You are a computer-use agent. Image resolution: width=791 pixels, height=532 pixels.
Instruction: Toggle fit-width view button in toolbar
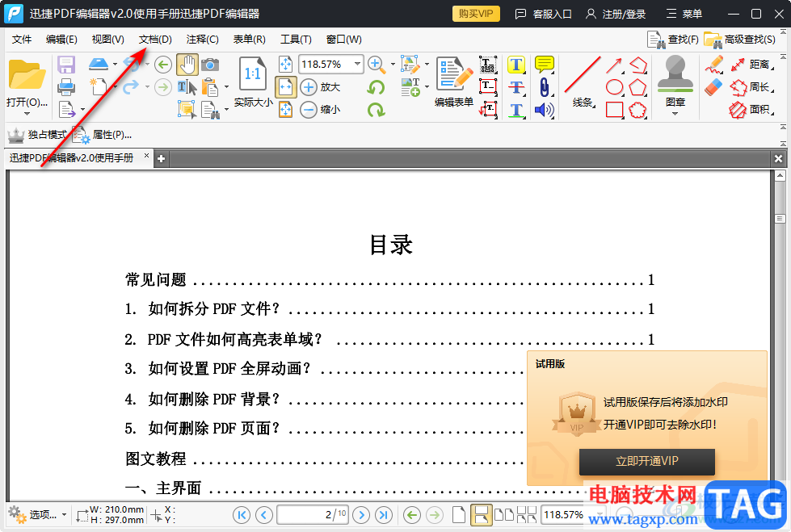tap(285, 87)
